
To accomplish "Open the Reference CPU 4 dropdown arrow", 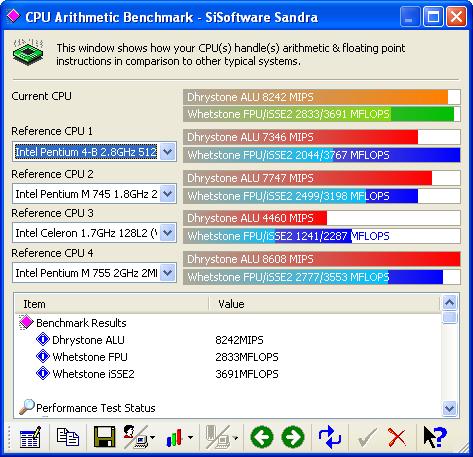I will 167,273.
